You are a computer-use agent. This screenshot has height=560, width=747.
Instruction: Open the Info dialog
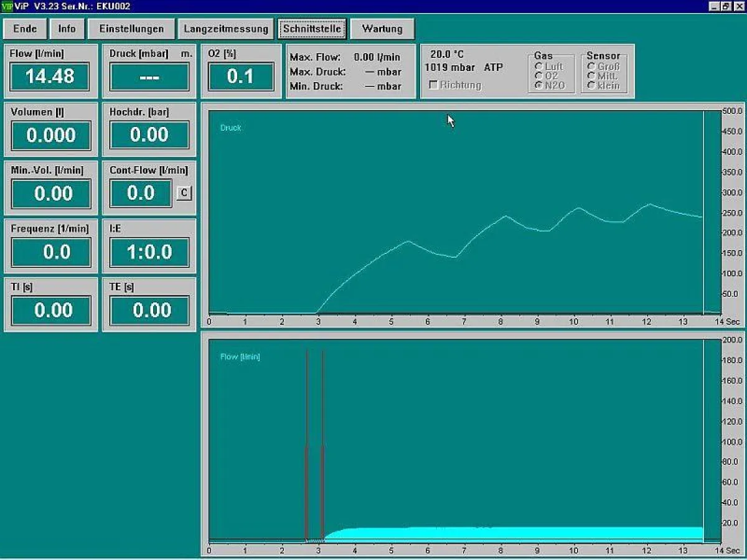coord(67,29)
